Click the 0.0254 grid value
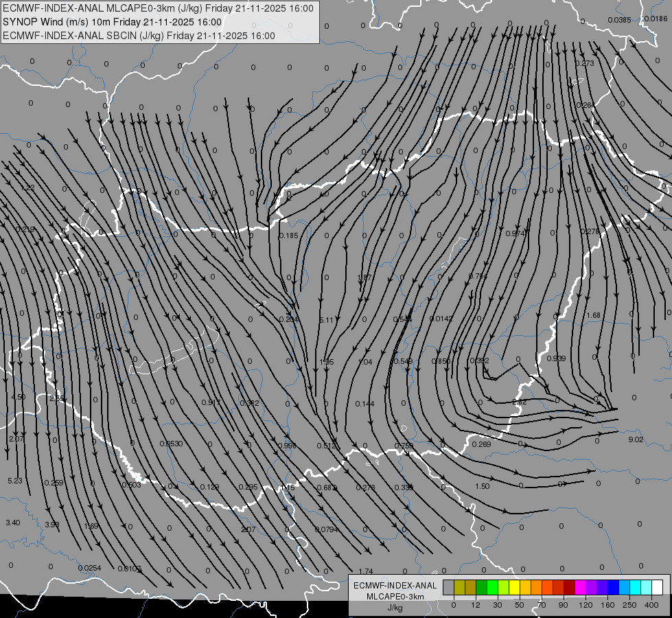672x618 pixels. (x=89, y=568)
